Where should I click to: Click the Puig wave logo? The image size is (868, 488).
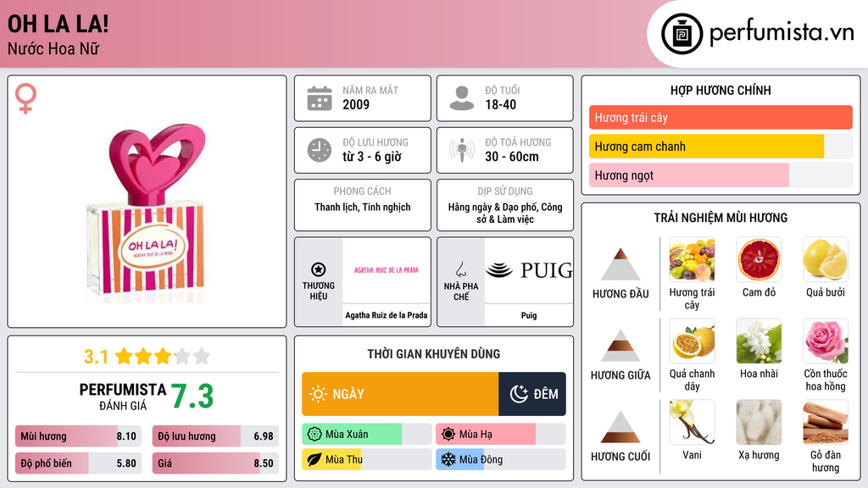point(499,269)
